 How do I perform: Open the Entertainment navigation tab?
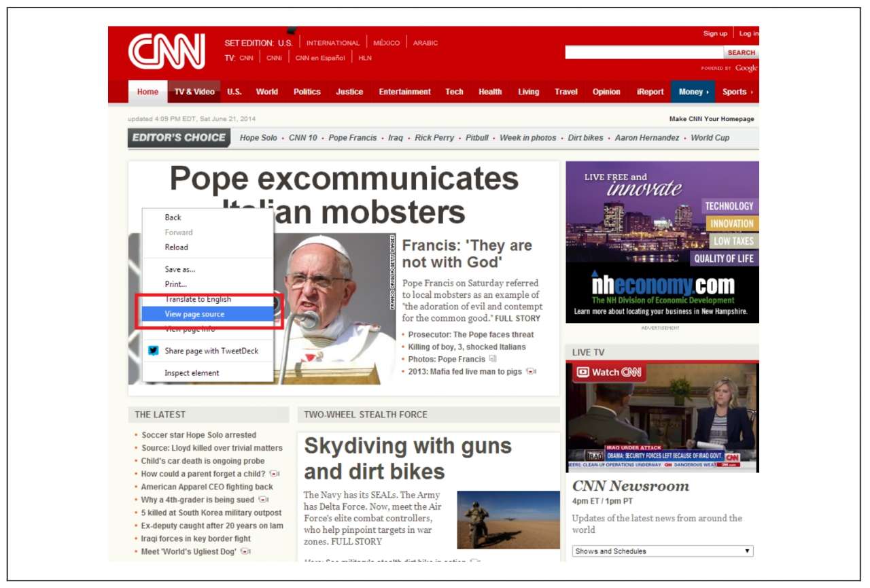tap(404, 92)
